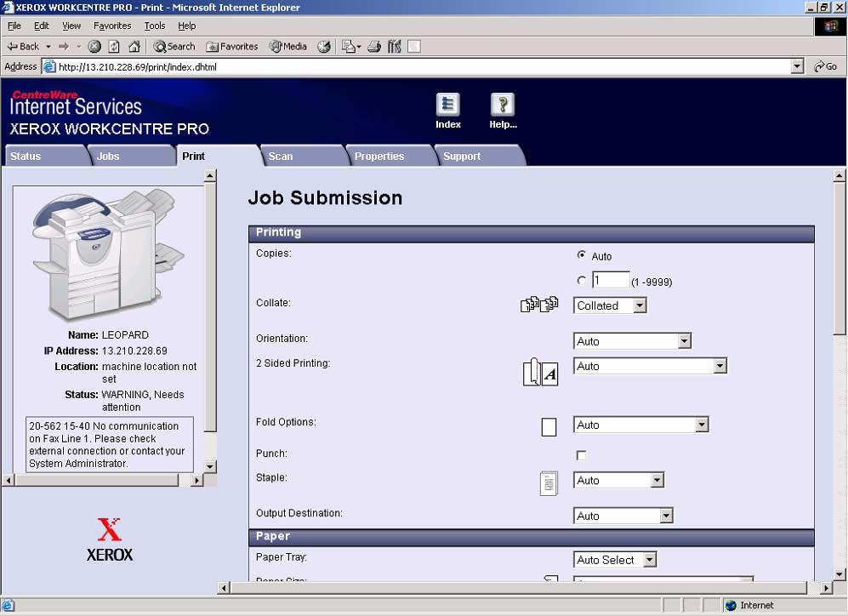Screen dimensions: 848x616
Task: Click the Fold Options sheet icon
Action: tap(549, 427)
